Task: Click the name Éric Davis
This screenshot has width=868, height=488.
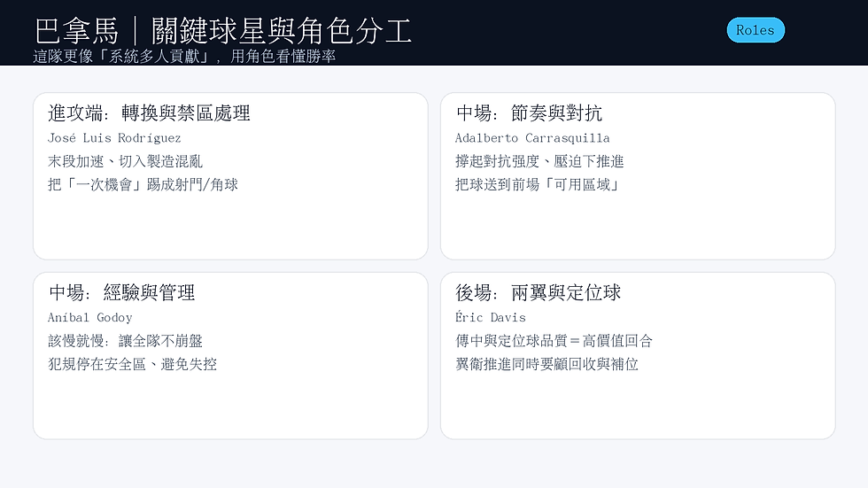Action: pos(491,317)
